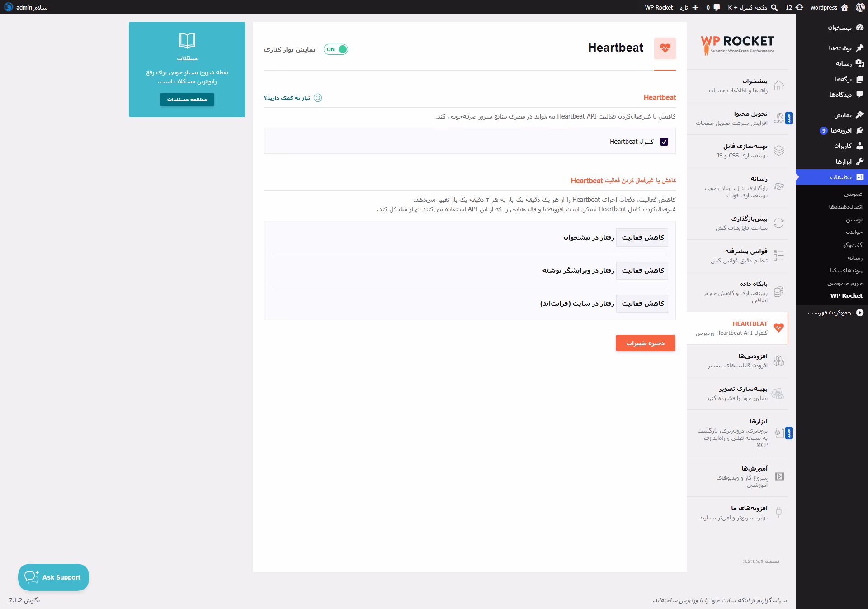The image size is (868, 609).
Task: Click the Ask Support chat button
Action: [x=53, y=577]
